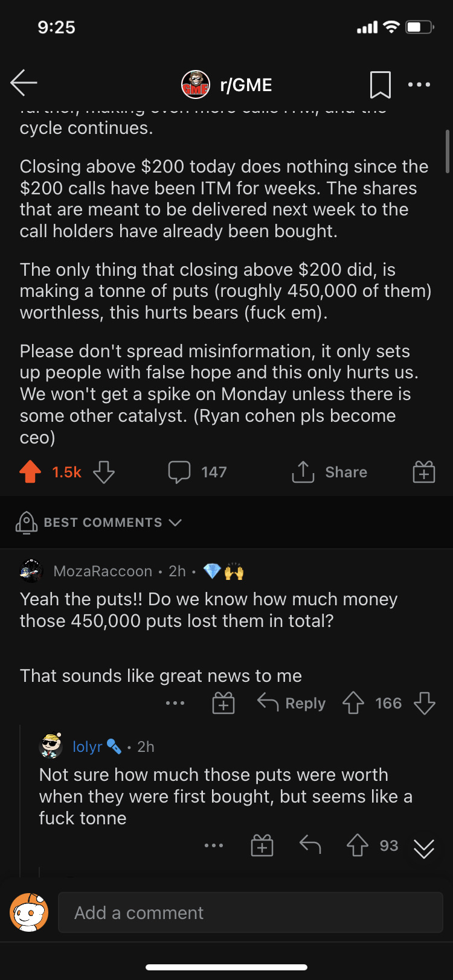The width and height of the screenshot is (453, 980).
Task: Open lolyr's user profile
Action: tap(87, 746)
